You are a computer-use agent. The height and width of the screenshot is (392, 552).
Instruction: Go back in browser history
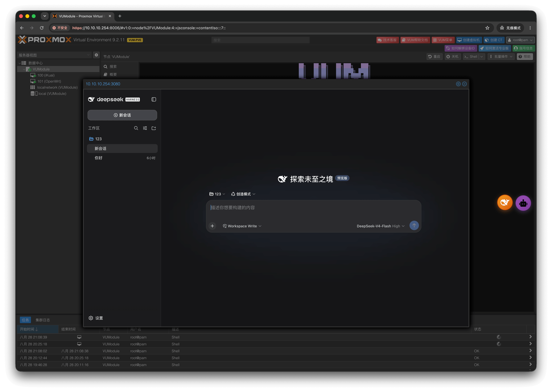tap(22, 28)
